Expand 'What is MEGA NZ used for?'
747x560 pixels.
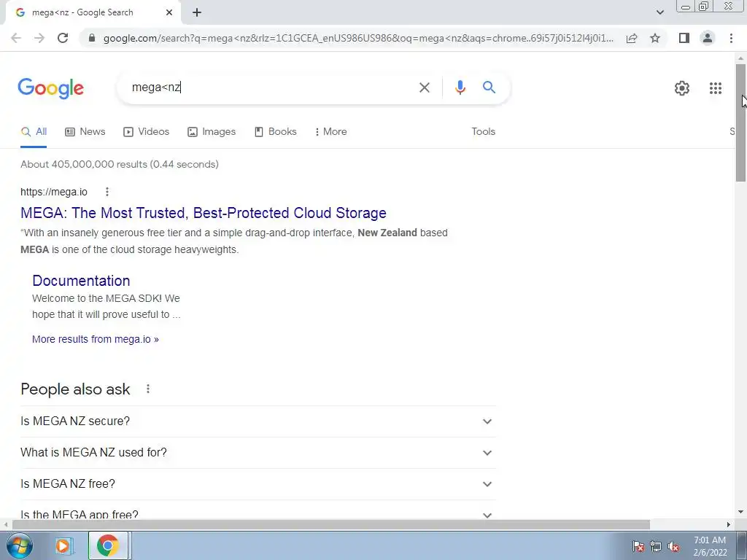tap(258, 453)
